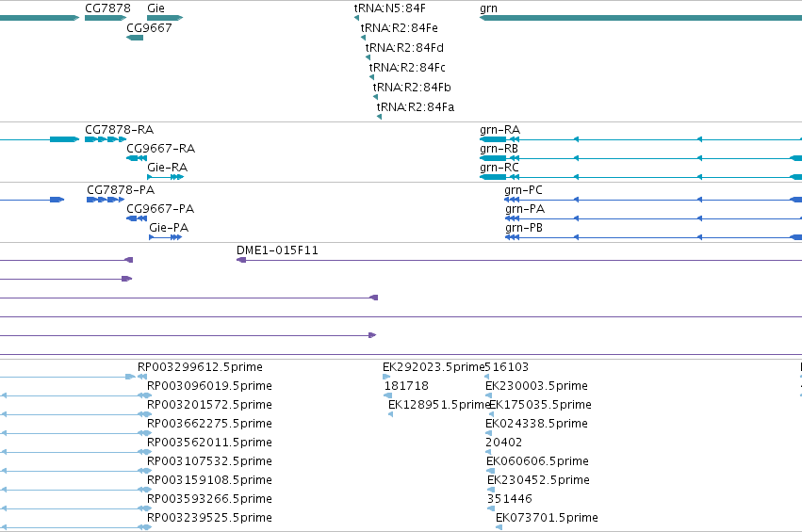Select the CG9667-RA transcript label
This screenshot has width=802, height=532.
160,149
